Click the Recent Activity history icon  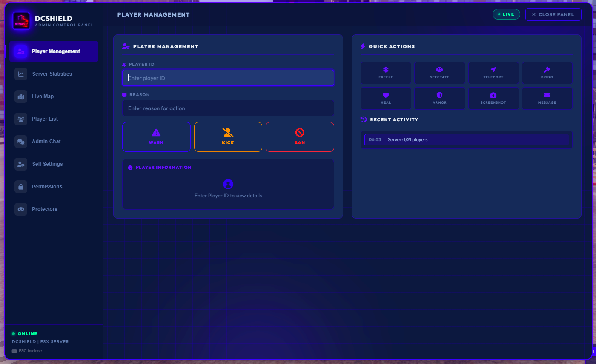[364, 119]
